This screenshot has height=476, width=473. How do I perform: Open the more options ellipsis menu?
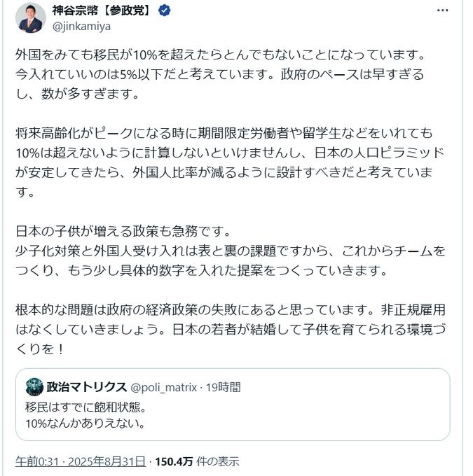pos(442,11)
